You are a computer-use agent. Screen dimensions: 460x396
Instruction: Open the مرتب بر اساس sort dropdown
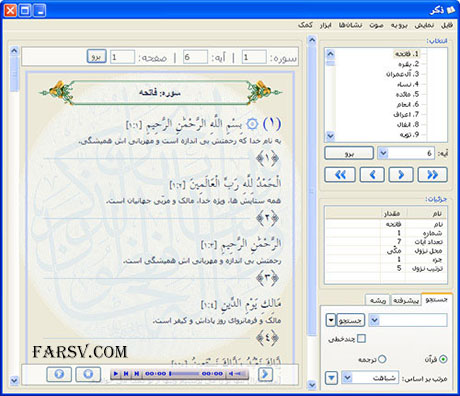pos(347,378)
